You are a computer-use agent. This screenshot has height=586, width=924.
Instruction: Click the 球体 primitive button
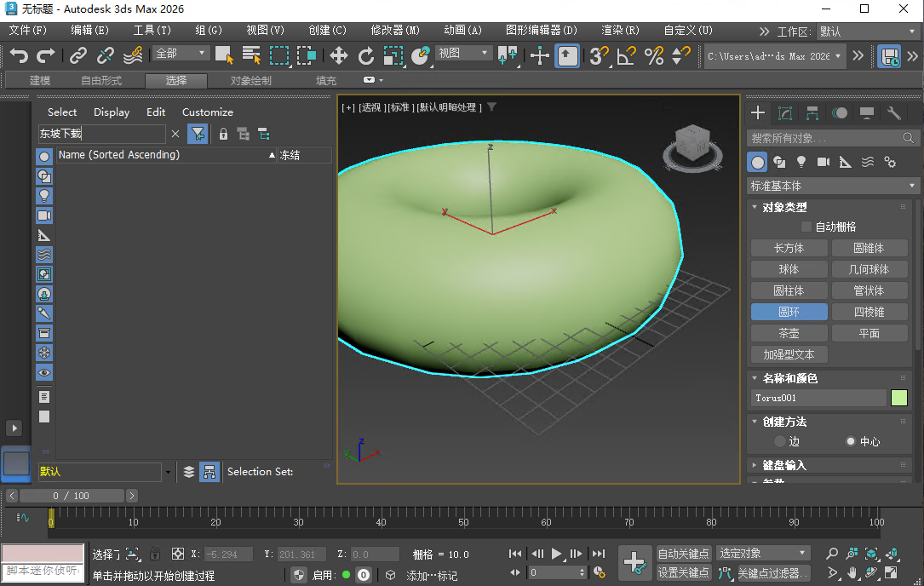(x=789, y=268)
